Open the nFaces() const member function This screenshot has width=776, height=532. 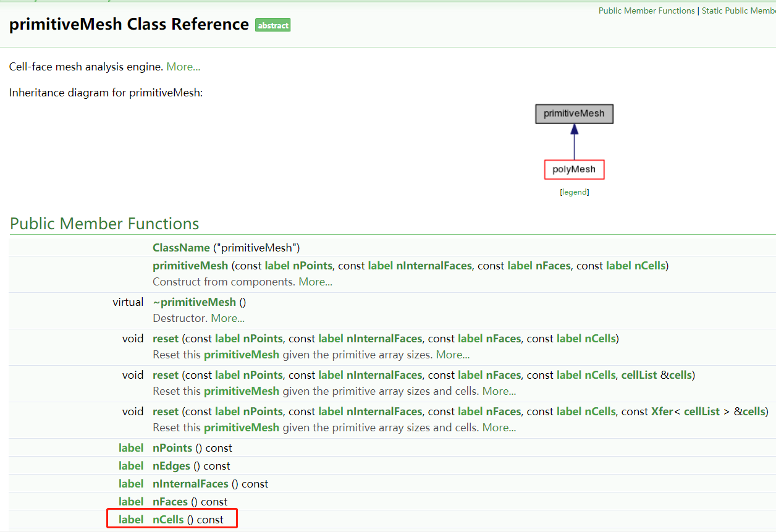(x=170, y=502)
